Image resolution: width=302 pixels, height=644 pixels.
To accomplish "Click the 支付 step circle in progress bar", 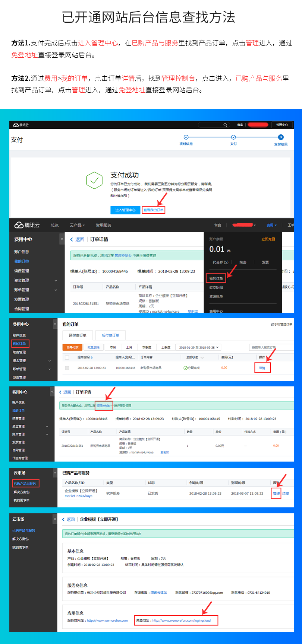I will [x=233, y=137].
